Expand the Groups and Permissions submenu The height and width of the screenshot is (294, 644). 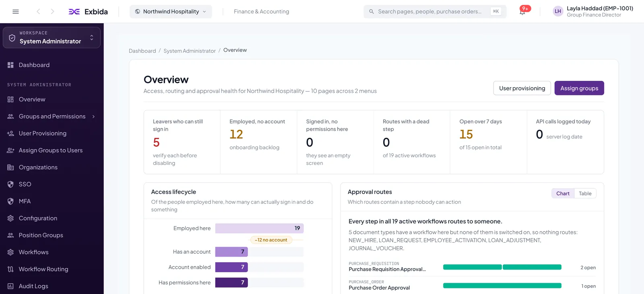pos(93,117)
